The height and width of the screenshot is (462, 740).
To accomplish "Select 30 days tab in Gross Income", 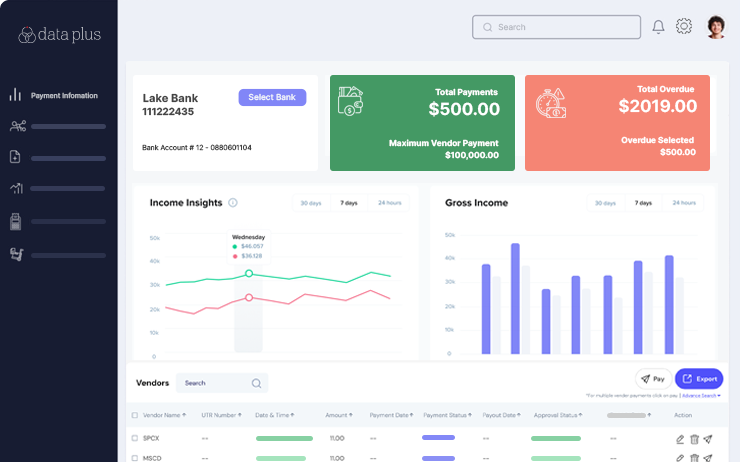I will tap(605, 203).
